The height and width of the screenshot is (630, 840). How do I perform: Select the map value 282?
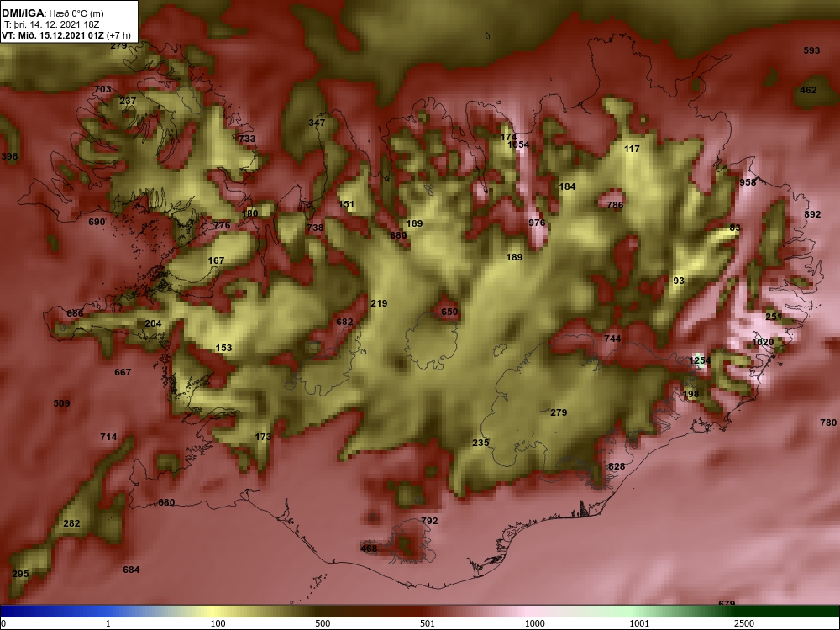[71, 524]
